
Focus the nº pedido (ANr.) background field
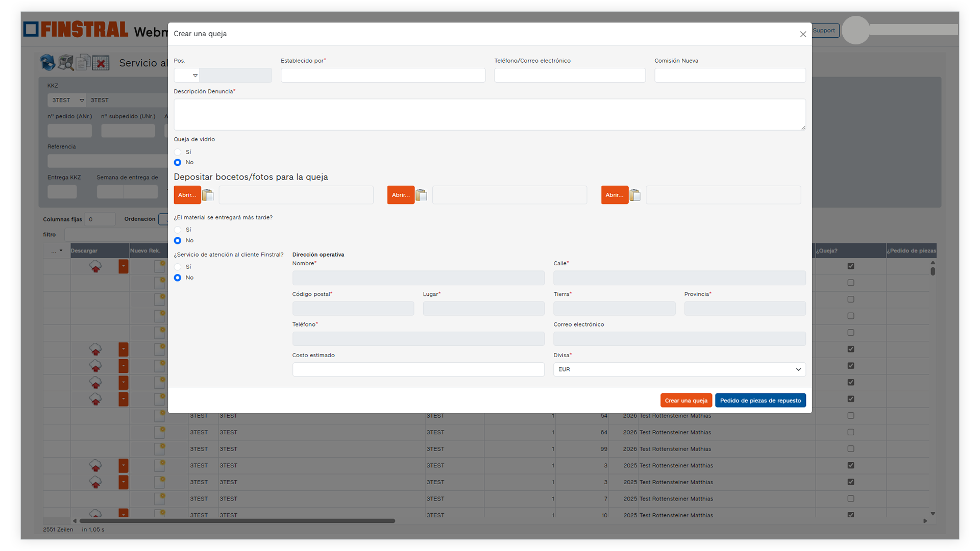tap(70, 131)
